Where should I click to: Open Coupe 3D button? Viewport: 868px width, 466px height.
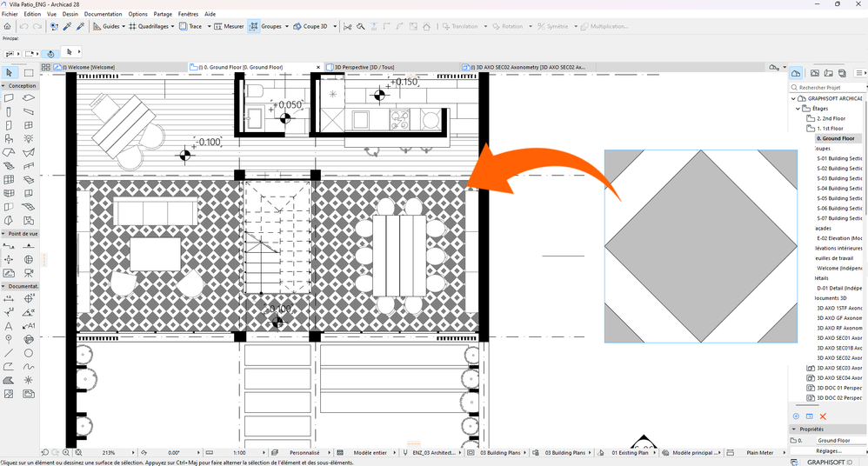pyautogui.click(x=310, y=26)
